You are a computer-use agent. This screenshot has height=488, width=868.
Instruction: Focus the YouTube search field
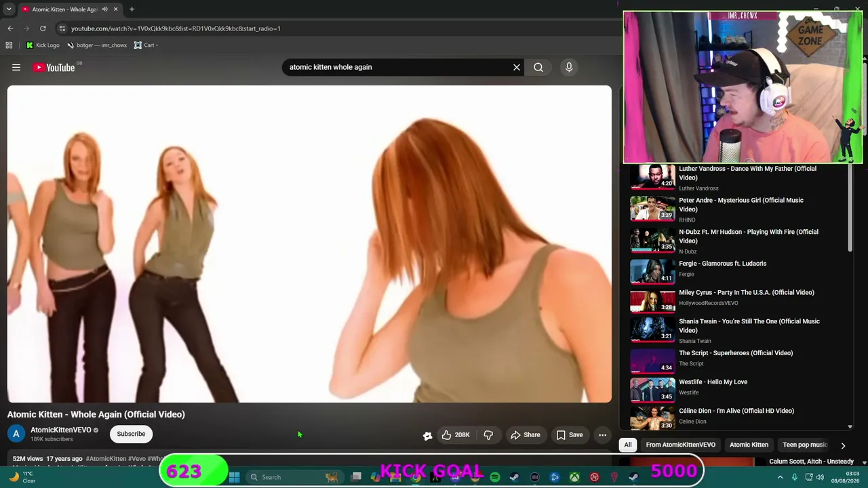tap(396, 67)
